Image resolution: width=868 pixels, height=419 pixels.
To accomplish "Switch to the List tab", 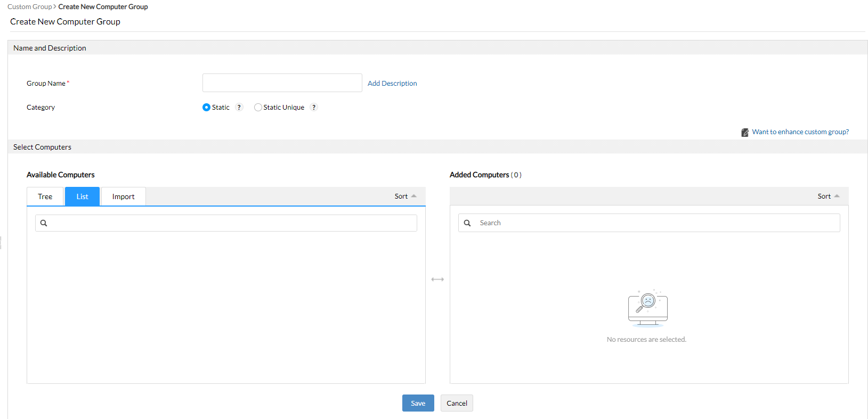I will click(x=82, y=196).
